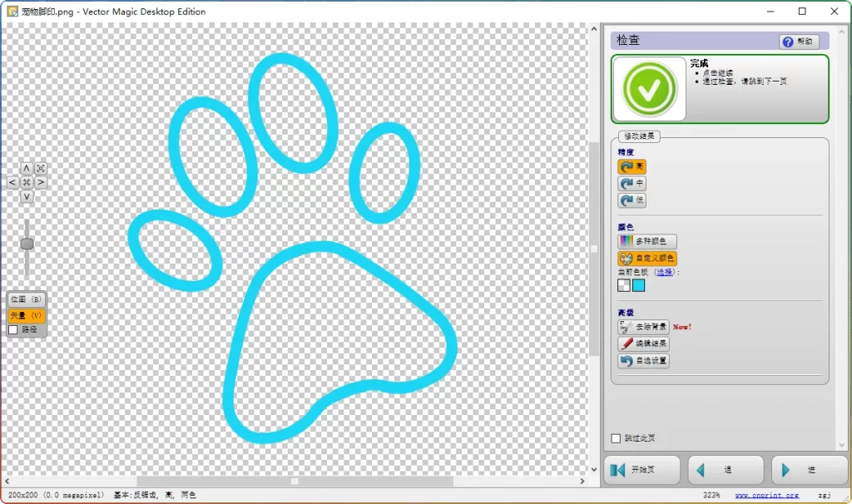
Task: Click the center view icon in navigation pad
Action: click(27, 182)
